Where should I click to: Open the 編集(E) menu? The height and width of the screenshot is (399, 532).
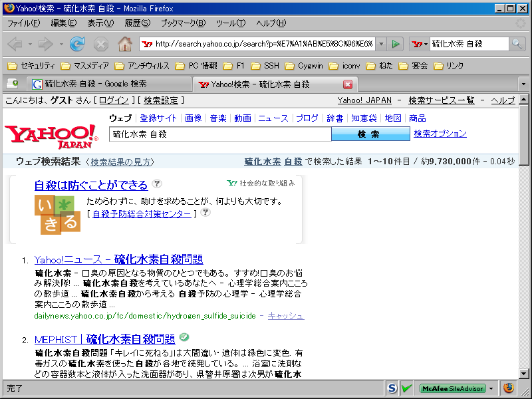click(63, 23)
